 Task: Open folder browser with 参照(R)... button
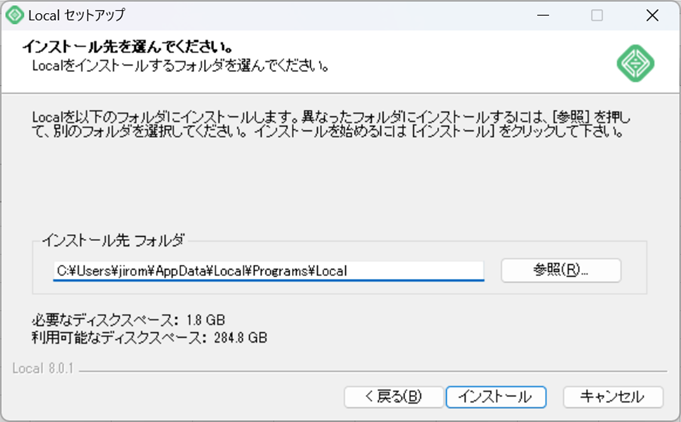pos(561,270)
